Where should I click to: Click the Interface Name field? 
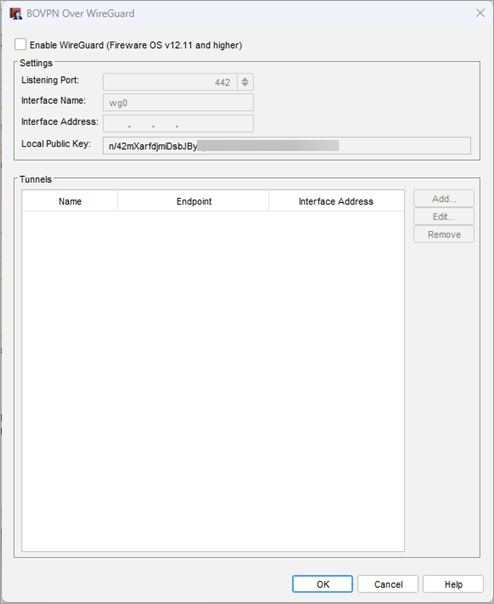pyautogui.click(x=178, y=102)
